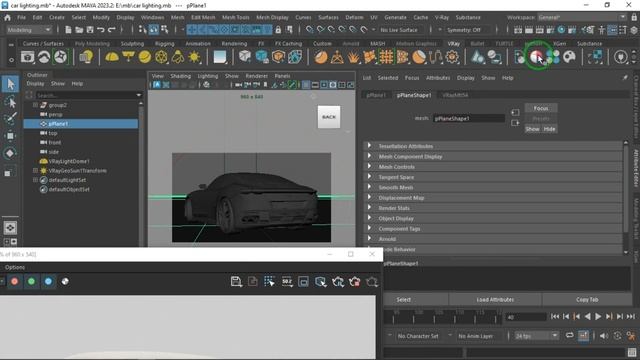Click the Hide button in Attribute Editor
Screen dimensions: 640x360
549,129
